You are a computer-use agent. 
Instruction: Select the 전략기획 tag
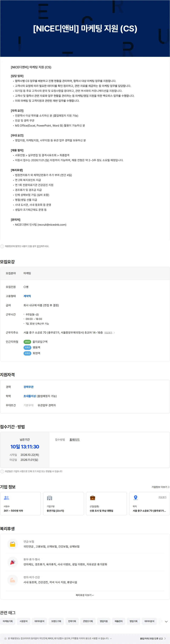[72, 621]
